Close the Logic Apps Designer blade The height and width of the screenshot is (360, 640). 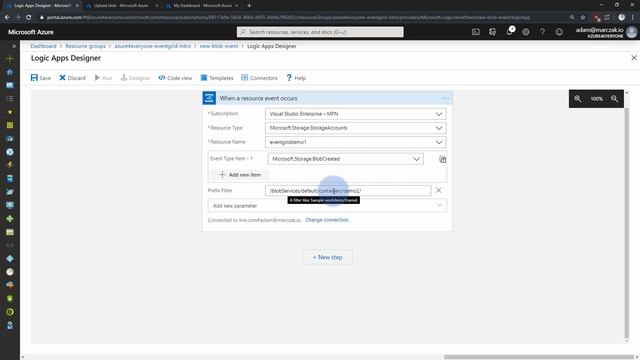[x=634, y=58]
